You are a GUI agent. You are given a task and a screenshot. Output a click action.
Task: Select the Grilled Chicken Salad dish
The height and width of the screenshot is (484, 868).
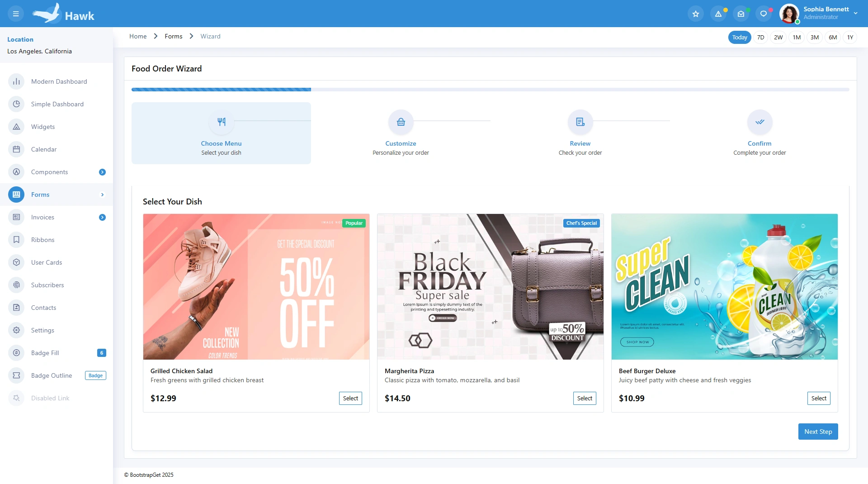click(x=350, y=399)
